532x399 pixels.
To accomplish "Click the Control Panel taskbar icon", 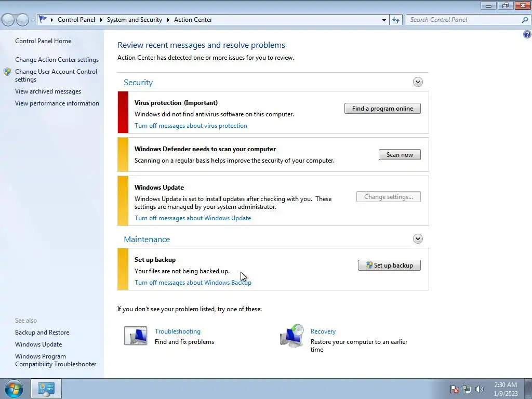I will pyautogui.click(x=46, y=389).
